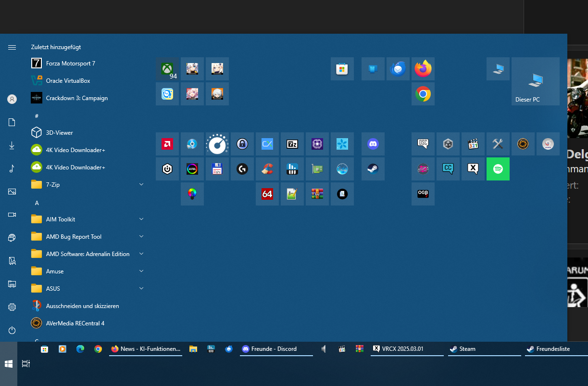
Task: Switch to VRCX 2025.03.01 taskbar window
Action: pyautogui.click(x=407, y=349)
